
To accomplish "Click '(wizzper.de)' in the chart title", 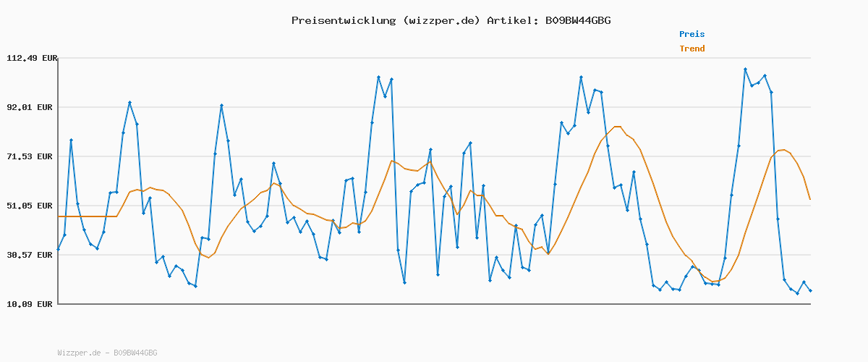I will point(441,20).
